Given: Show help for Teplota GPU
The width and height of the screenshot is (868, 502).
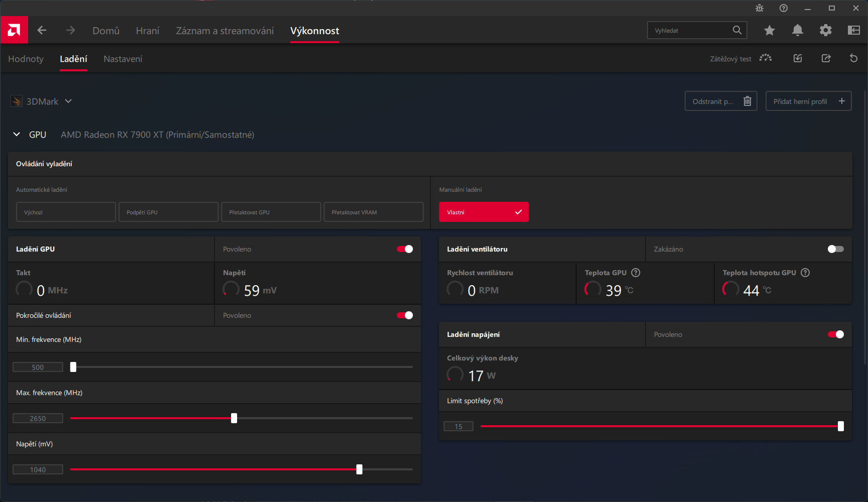Looking at the screenshot, I should click(635, 273).
